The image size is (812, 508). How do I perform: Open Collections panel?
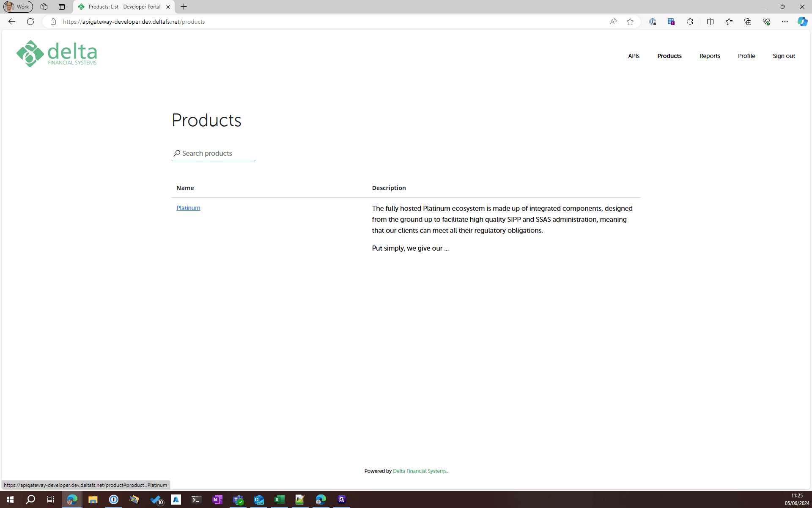(748, 22)
